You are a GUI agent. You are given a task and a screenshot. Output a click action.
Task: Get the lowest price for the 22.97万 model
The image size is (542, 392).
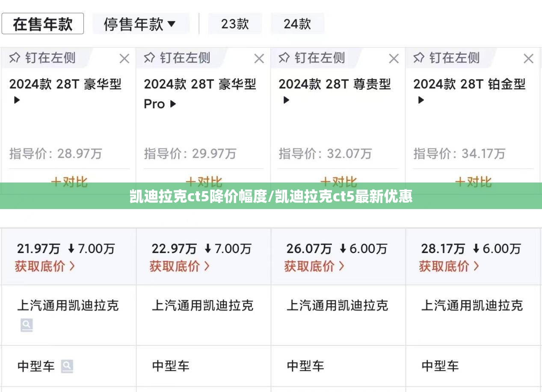pyautogui.click(x=180, y=266)
